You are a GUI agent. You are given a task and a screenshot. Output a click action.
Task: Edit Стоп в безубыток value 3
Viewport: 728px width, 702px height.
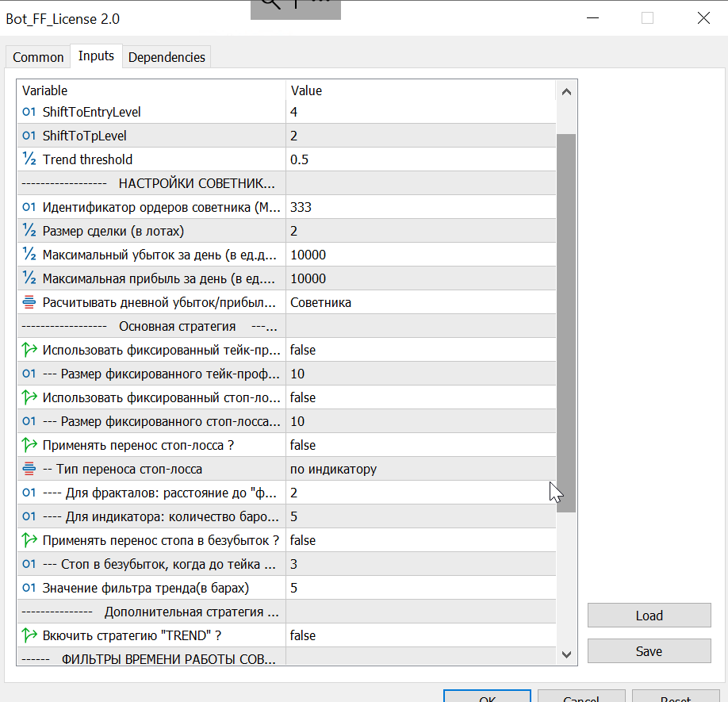pyautogui.click(x=420, y=564)
